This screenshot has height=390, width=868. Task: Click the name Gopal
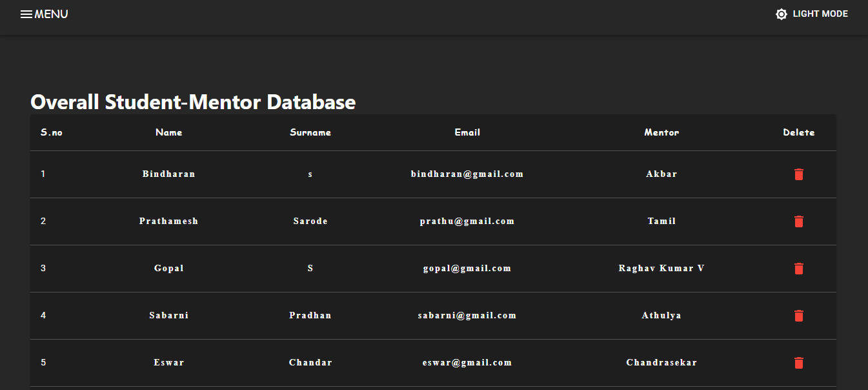click(169, 269)
